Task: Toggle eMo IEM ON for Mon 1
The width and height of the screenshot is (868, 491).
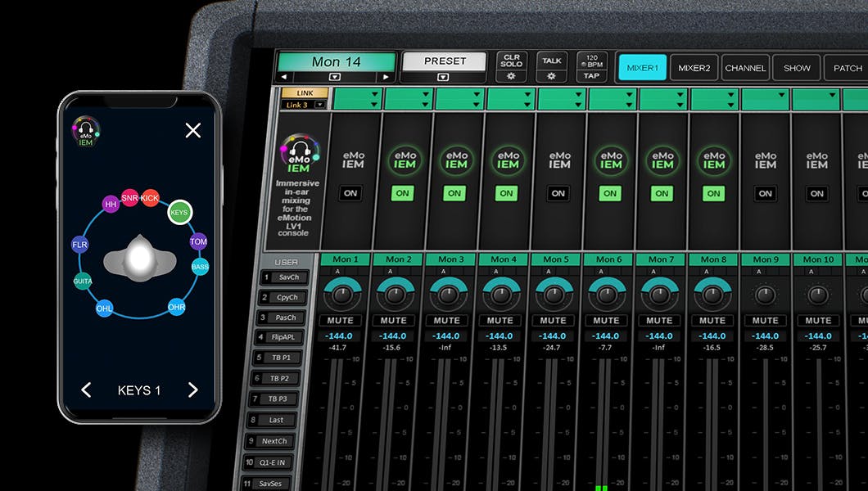Action: [x=351, y=194]
